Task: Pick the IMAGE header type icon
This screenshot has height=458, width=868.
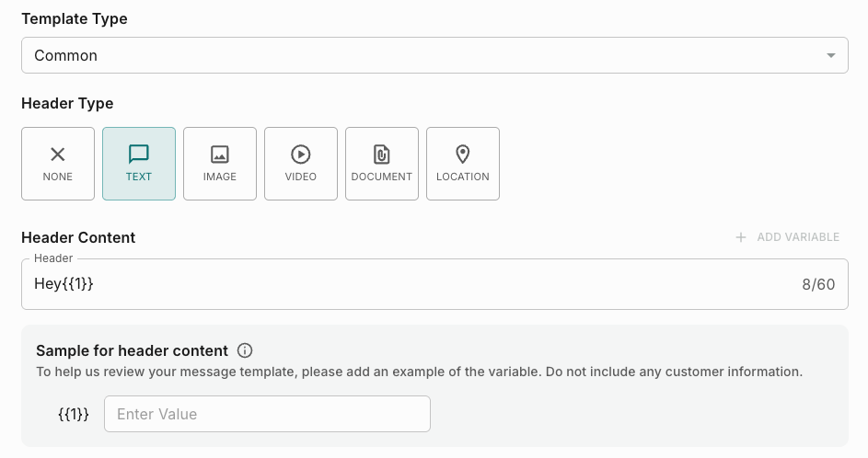Action: tap(220, 155)
